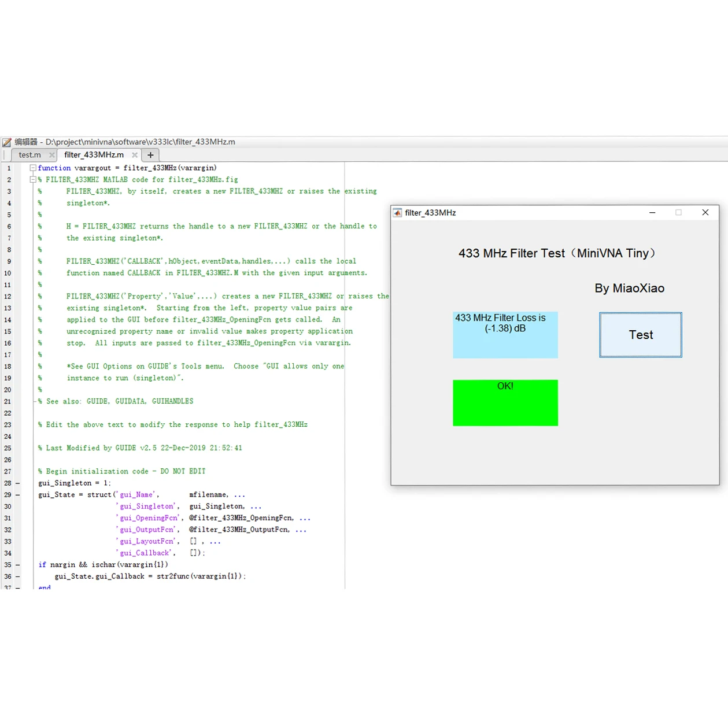Collapse the comment block fold on line 2

33,180
